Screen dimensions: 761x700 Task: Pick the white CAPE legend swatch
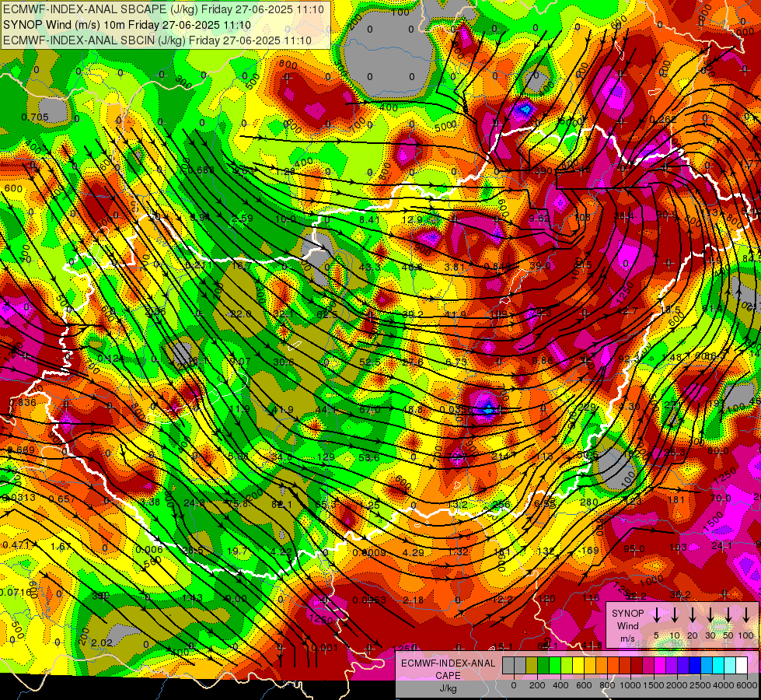pos(742,665)
